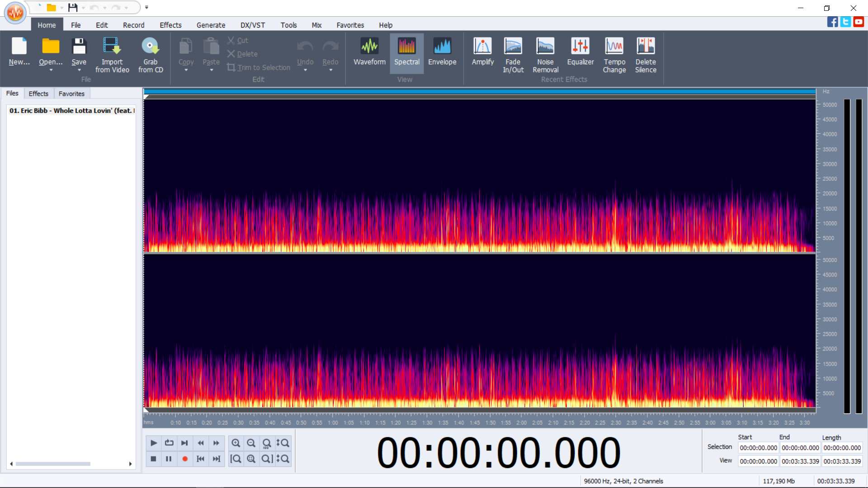Open the Mix ribbon tab
Screen dimensions: 868x488
(x=316, y=25)
